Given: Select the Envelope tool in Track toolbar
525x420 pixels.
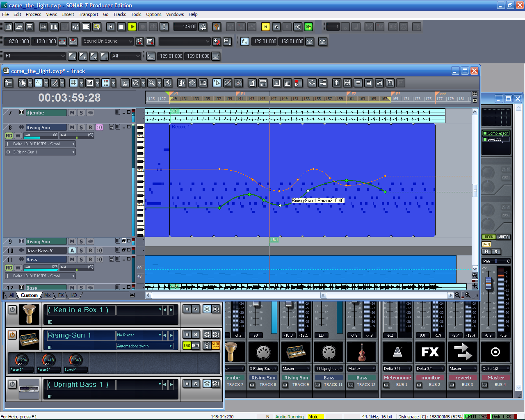Looking at the screenshot, I should point(39,83).
